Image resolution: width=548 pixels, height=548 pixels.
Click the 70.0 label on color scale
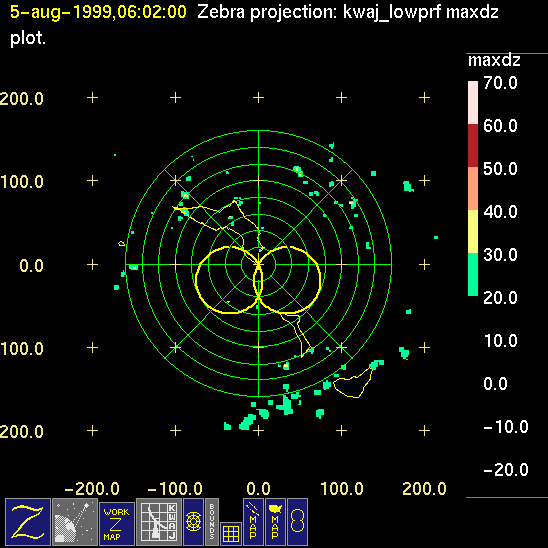500,83
